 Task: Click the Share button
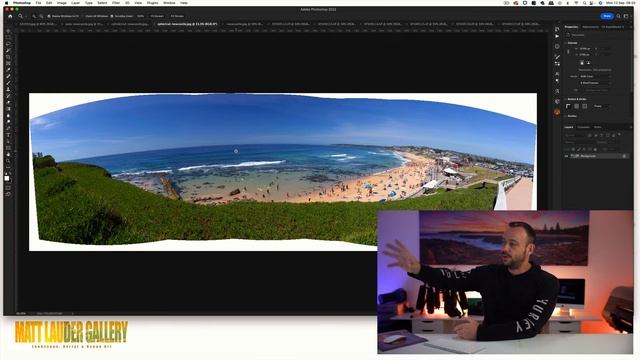pos(607,16)
